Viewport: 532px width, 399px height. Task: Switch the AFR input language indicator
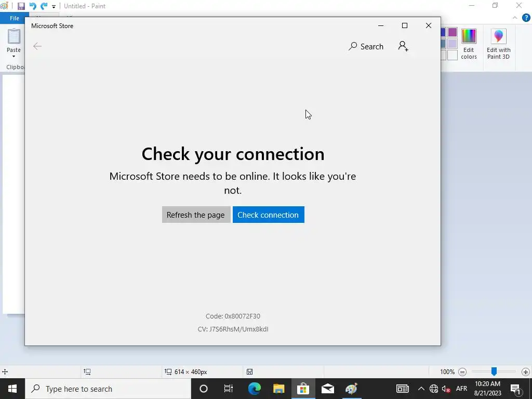pos(461,389)
